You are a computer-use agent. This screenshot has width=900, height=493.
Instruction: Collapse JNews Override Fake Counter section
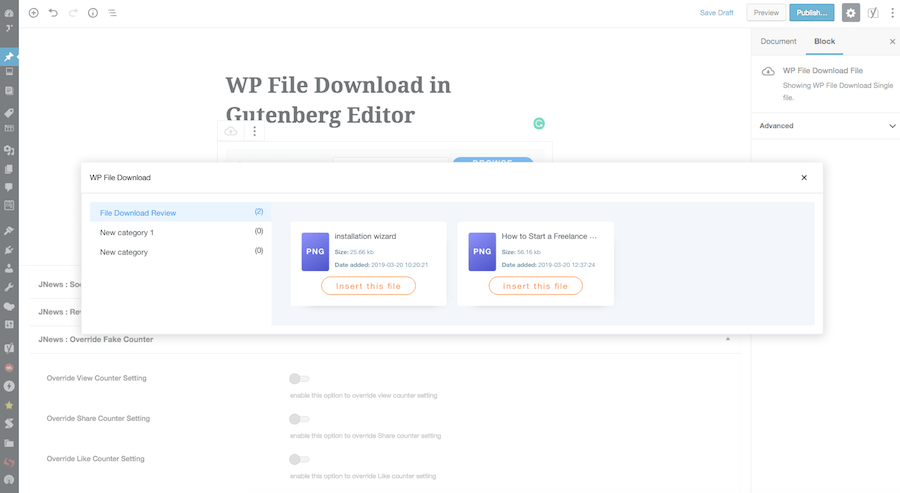tap(727, 339)
